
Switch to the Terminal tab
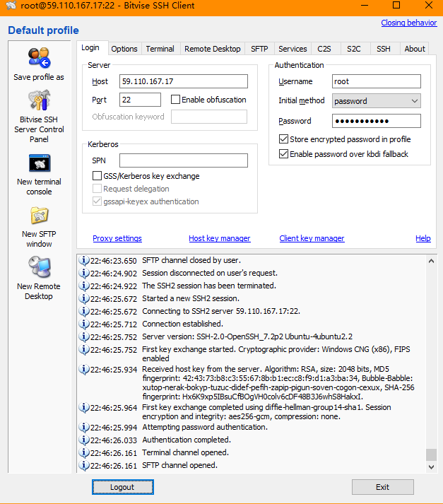[x=160, y=49]
